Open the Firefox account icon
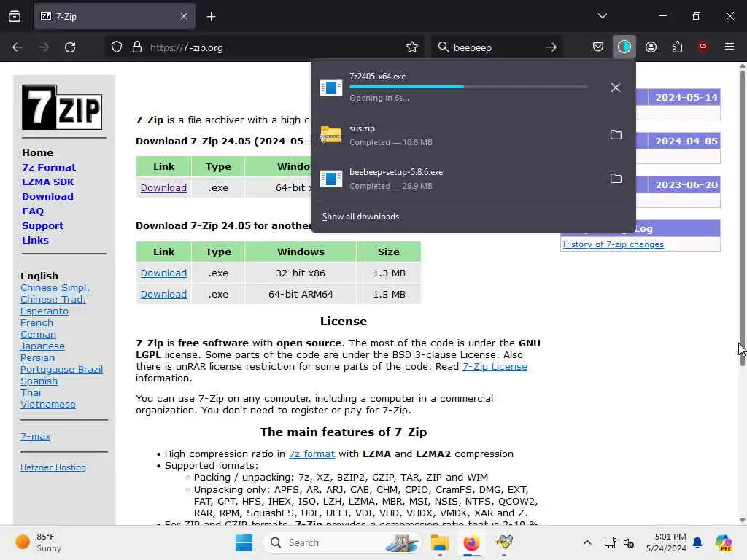 pyautogui.click(x=651, y=47)
